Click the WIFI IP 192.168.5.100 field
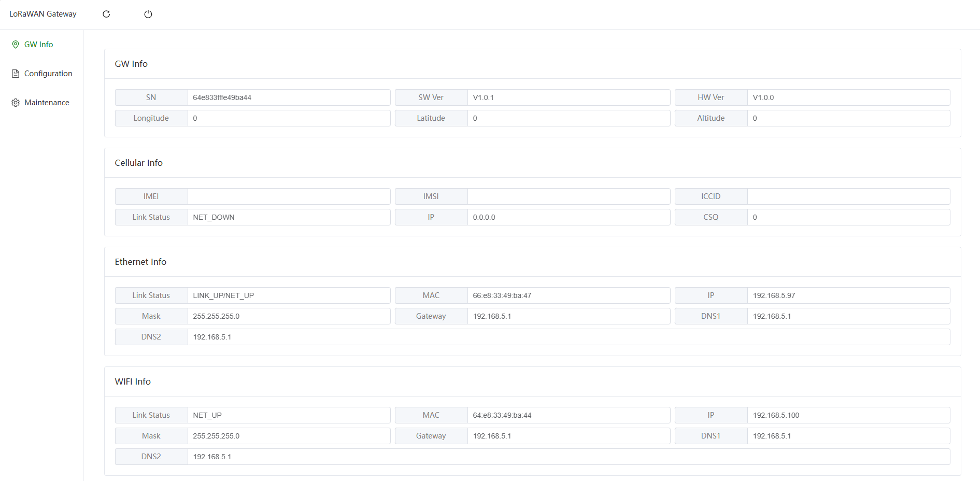 [848, 415]
